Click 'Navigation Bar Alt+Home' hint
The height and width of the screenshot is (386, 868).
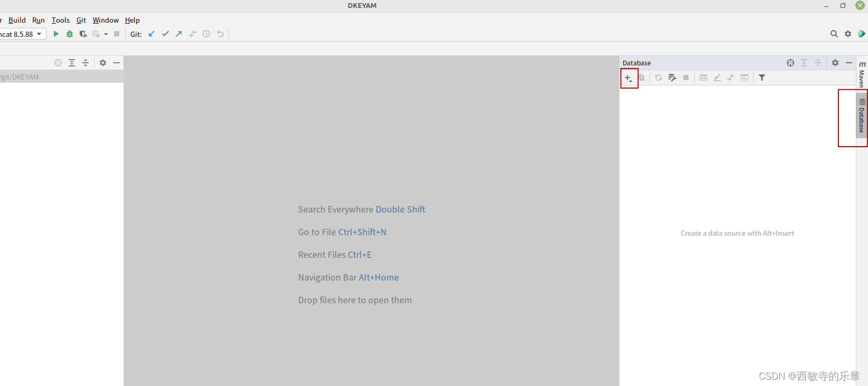[348, 277]
